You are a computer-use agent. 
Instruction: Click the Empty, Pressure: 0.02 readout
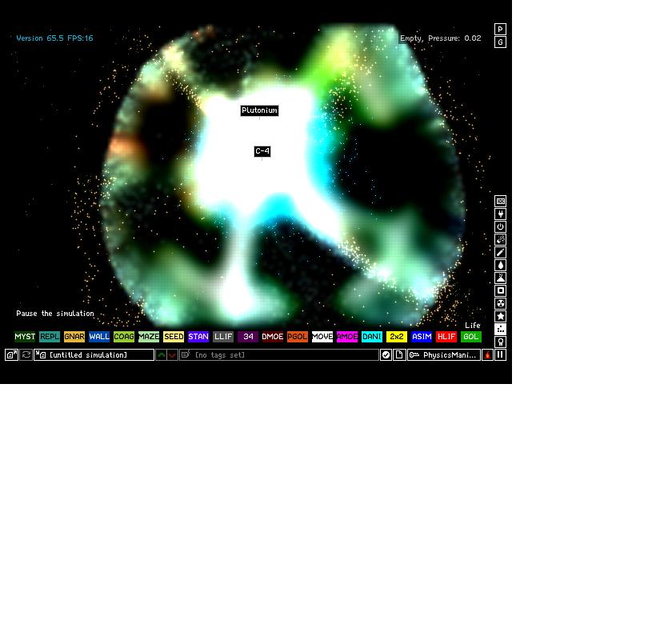(440, 38)
